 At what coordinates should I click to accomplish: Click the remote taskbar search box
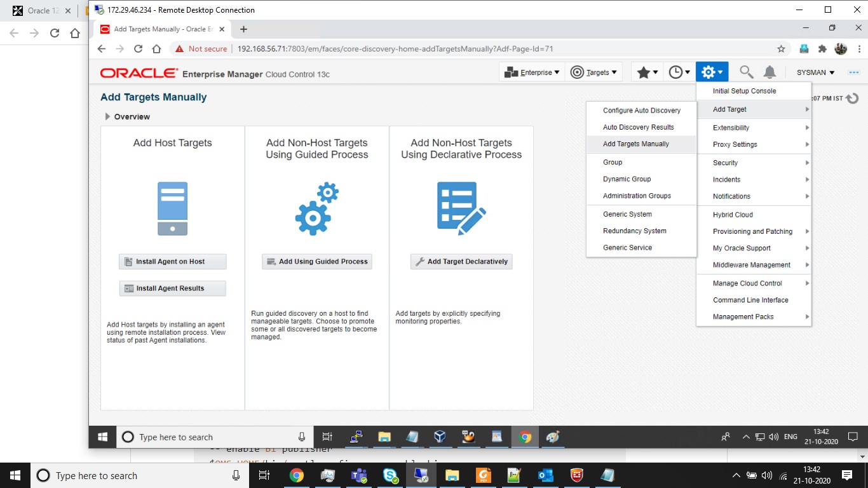pos(214,437)
